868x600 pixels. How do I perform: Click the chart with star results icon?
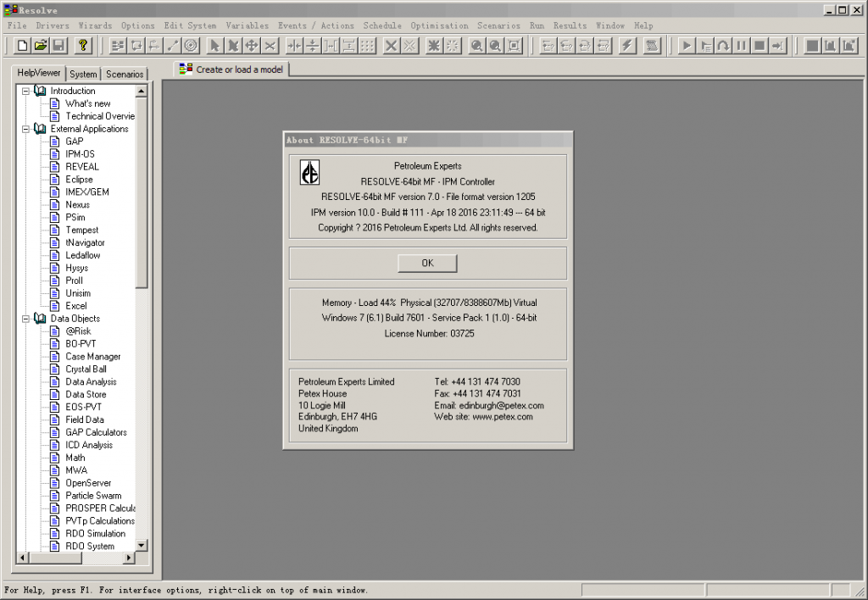click(x=849, y=46)
